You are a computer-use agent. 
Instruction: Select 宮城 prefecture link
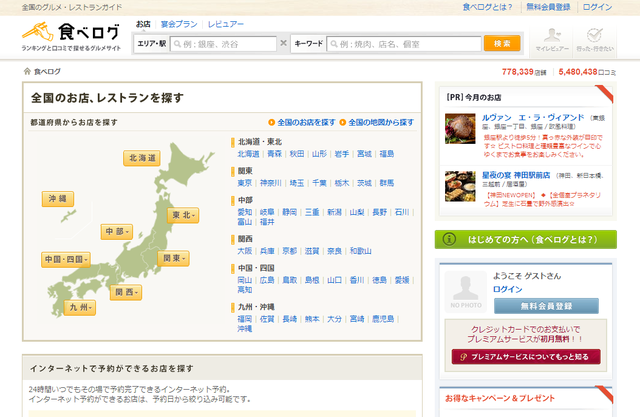(x=364, y=154)
